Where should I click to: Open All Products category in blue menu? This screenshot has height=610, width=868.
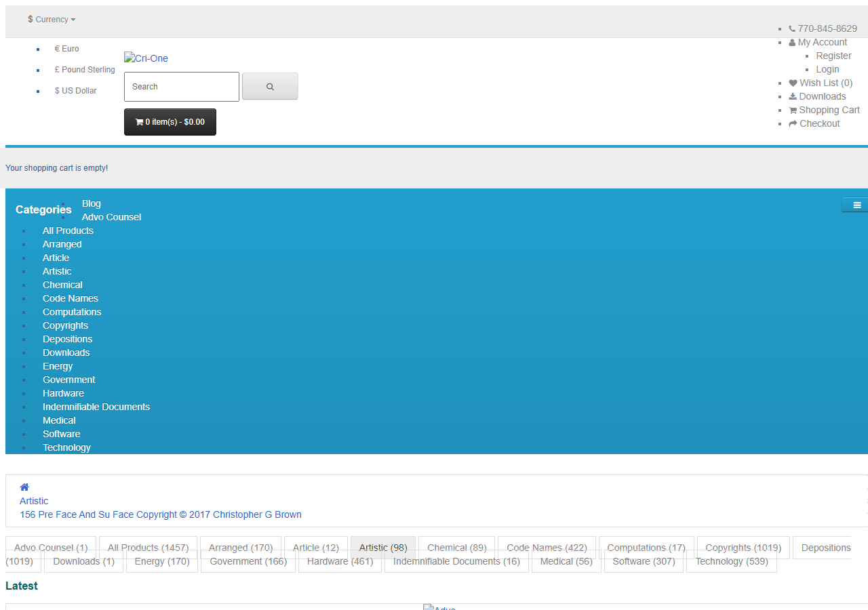[68, 230]
